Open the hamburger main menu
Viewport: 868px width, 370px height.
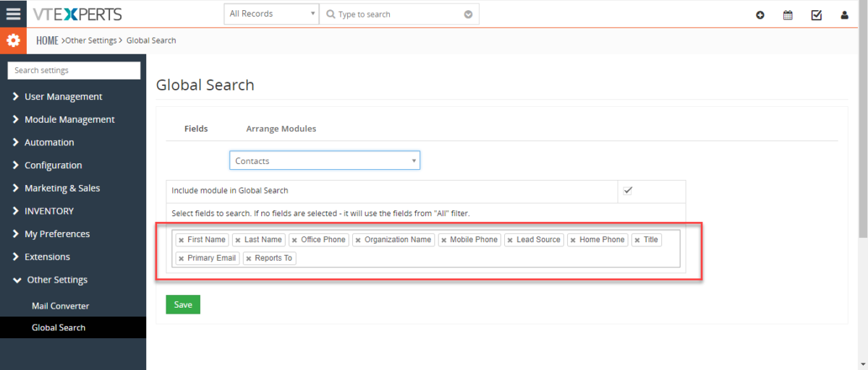[13, 14]
